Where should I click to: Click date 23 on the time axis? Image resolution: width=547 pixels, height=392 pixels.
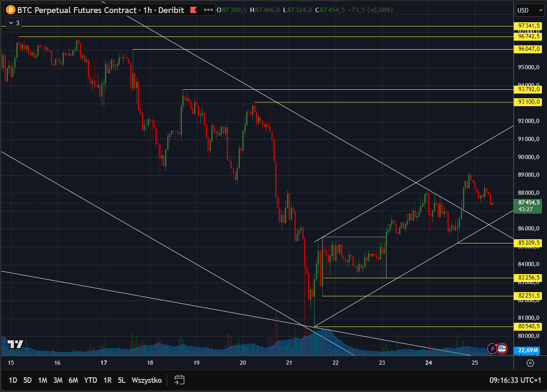pos(382,363)
